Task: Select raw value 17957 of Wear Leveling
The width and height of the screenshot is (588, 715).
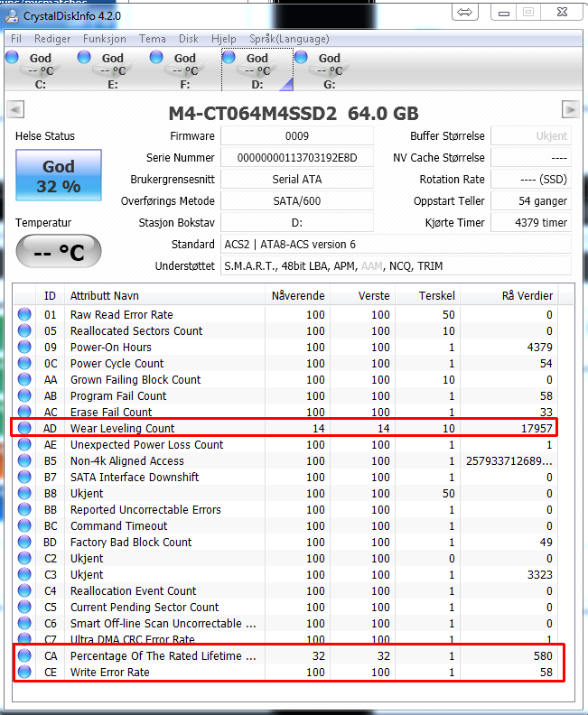Action: [537, 428]
